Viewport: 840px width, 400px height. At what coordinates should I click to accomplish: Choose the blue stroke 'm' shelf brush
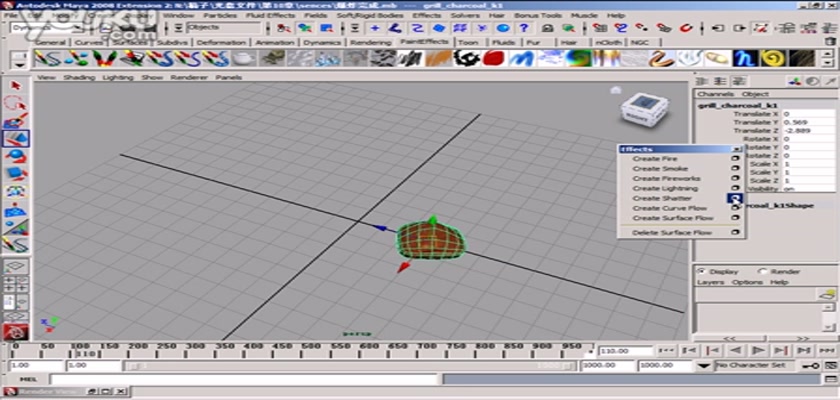(x=521, y=58)
